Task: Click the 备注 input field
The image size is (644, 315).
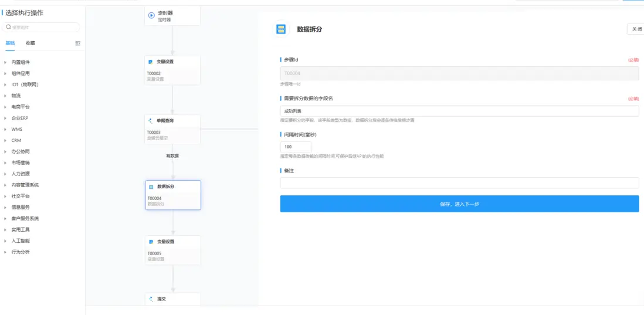Action: click(x=460, y=183)
